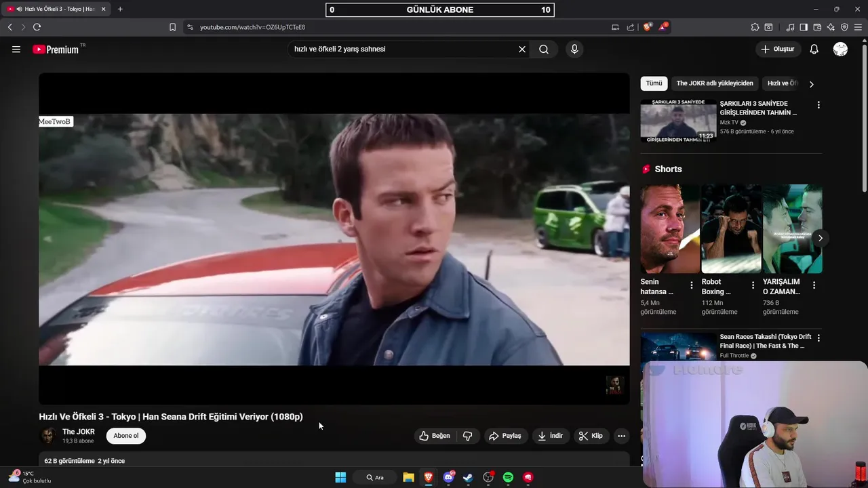Open the browser main menu
The image size is (868, 488).
(859, 27)
